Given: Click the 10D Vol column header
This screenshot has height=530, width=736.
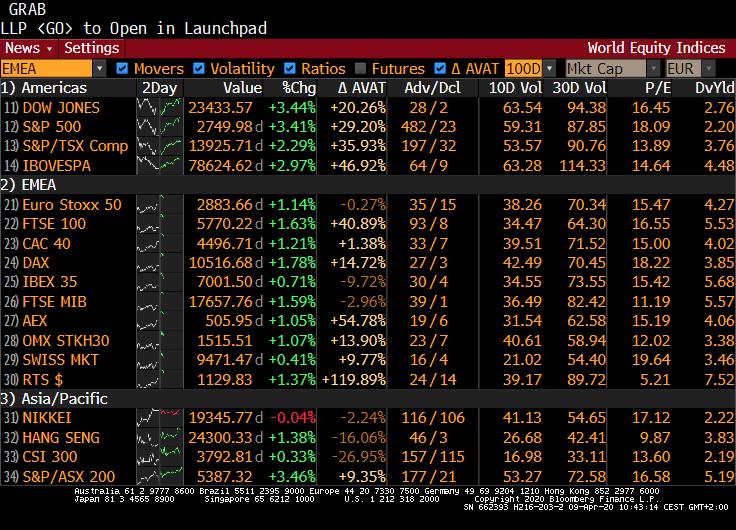Looking at the screenshot, I should click(515, 88).
